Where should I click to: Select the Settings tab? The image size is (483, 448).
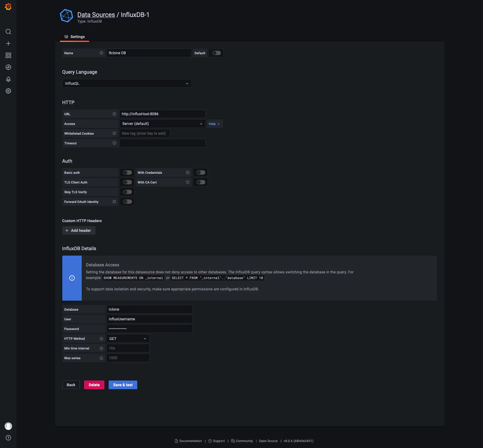point(74,37)
